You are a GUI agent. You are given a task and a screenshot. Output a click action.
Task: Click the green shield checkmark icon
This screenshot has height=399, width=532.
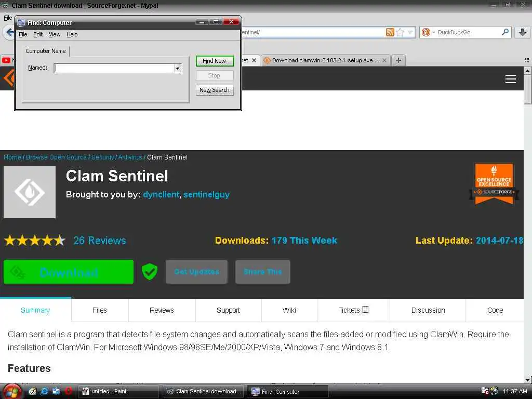pos(150,271)
